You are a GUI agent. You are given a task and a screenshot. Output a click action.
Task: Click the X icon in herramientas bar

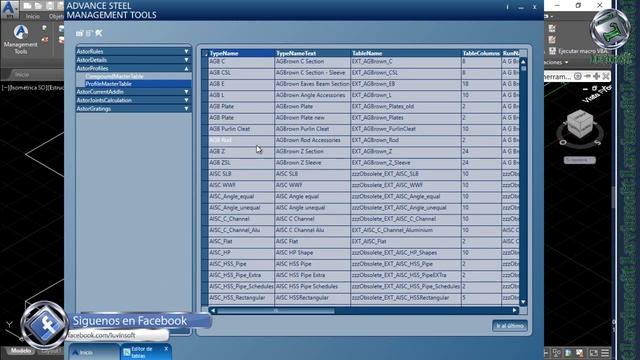(x=606, y=76)
